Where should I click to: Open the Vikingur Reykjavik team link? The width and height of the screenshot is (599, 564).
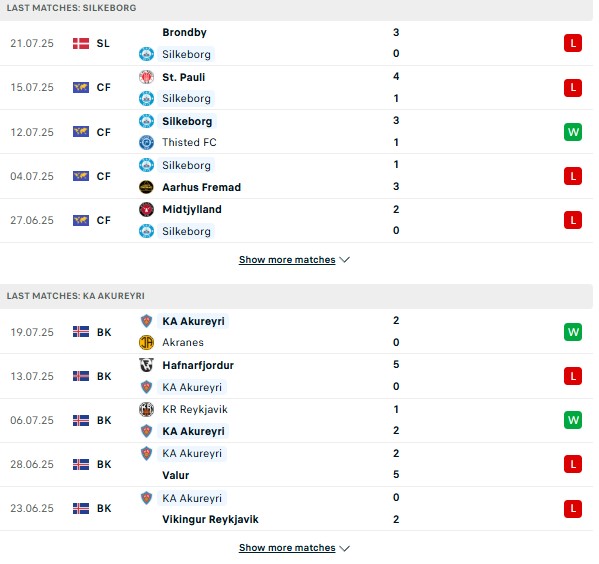[210, 519]
